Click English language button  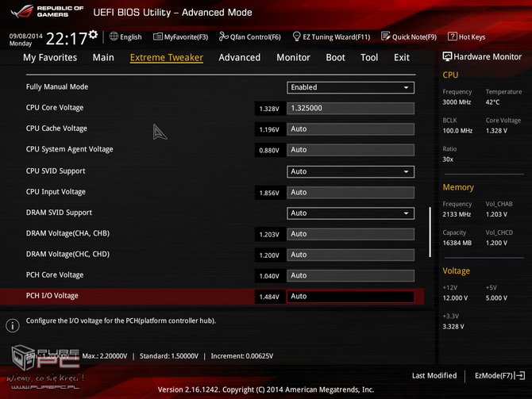pos(131,37)
